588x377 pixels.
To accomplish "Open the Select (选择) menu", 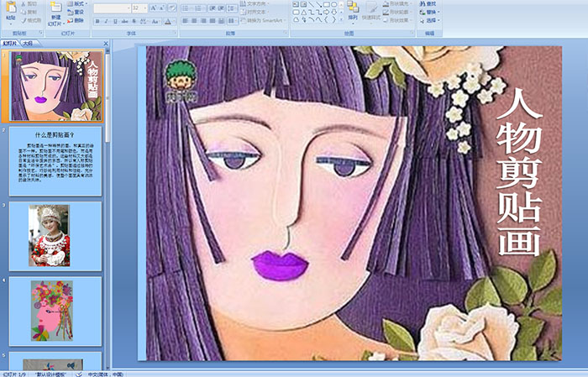I will [430, 20].
